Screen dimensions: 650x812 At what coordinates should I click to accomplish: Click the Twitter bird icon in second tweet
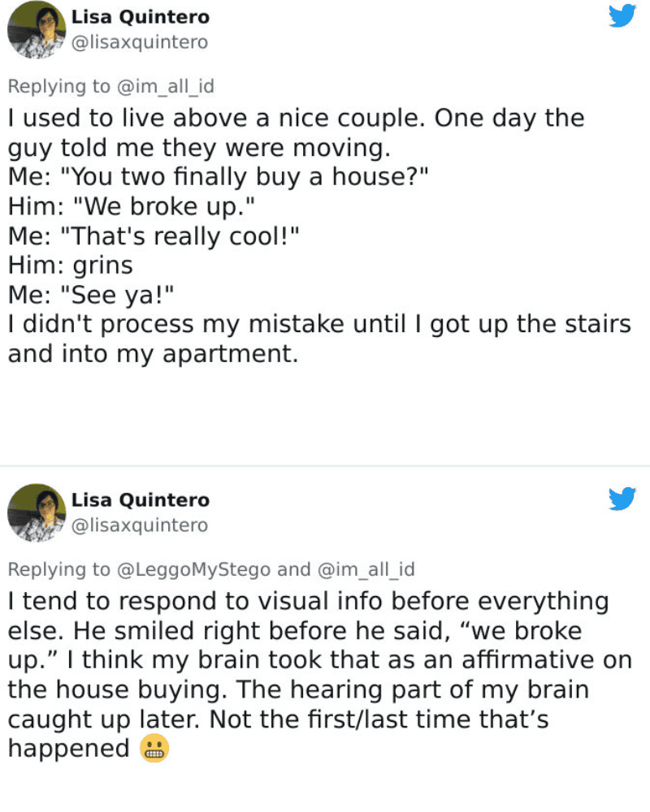[622, 499]
